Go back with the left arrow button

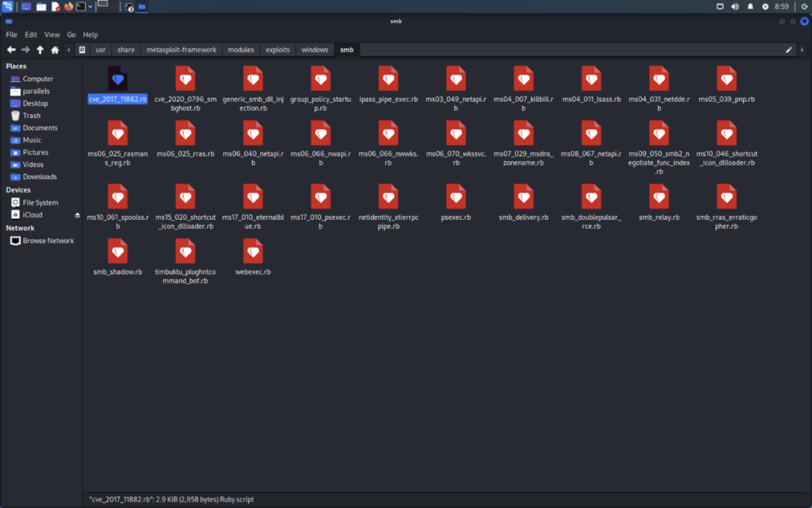click(11, 50)
